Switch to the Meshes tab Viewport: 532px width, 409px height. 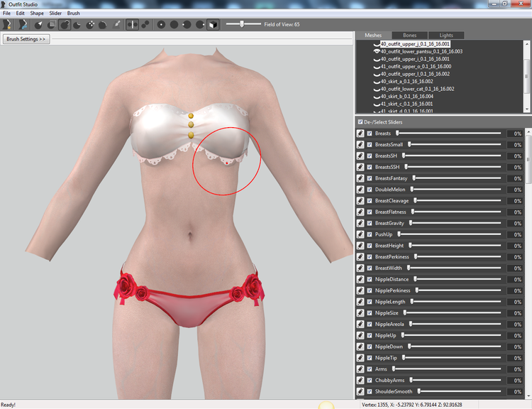(373, 36)
